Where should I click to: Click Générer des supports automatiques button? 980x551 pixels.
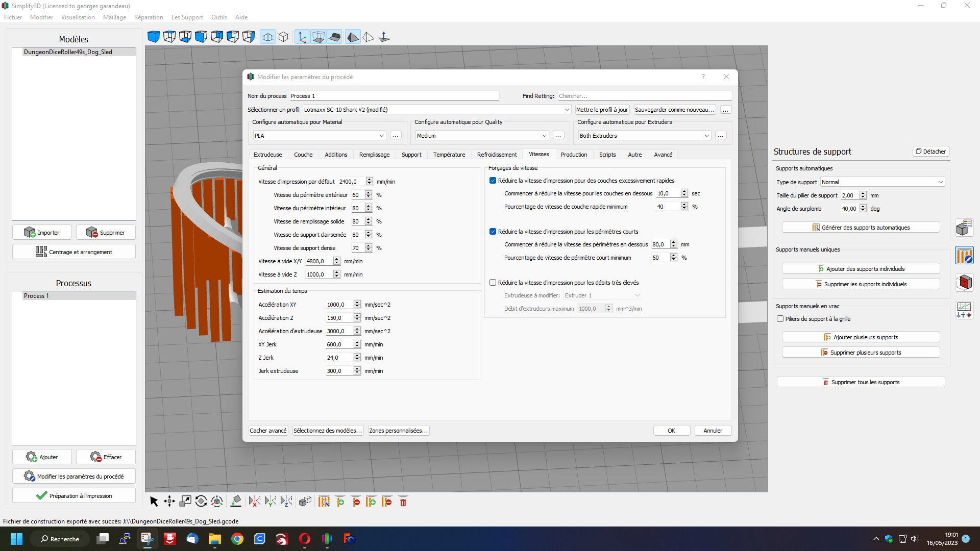pos(861,228)
